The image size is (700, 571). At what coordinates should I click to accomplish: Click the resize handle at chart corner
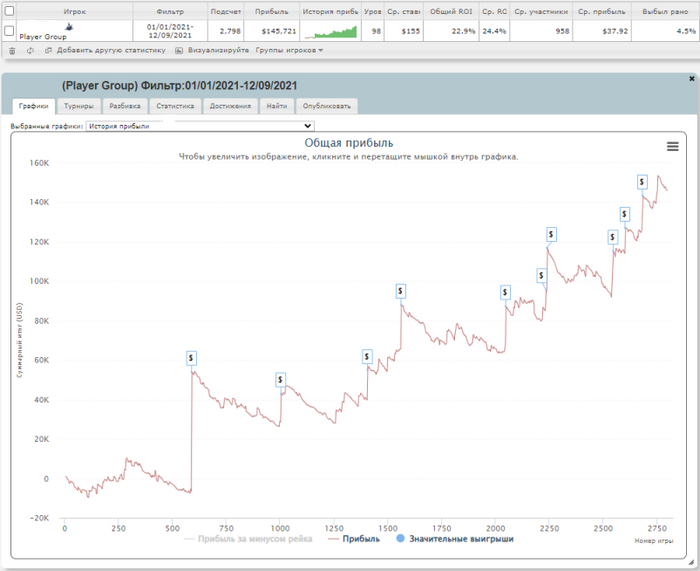[x=691, y=562]
